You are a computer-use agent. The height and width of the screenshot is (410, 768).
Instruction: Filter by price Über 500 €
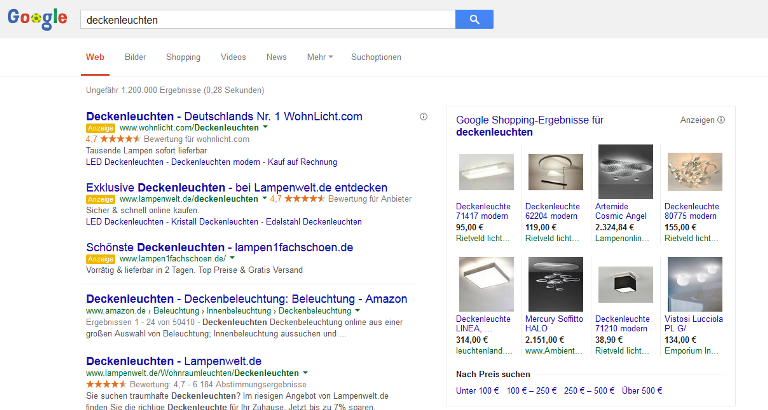(642, 391)
